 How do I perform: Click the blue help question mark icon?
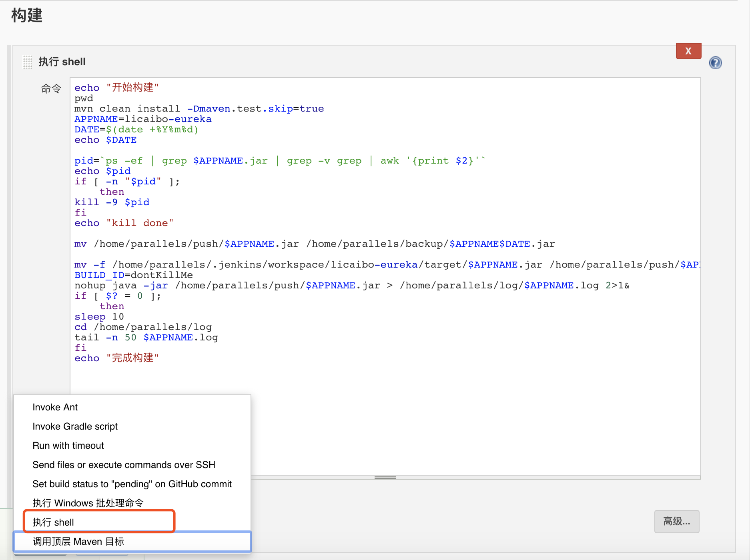click(715, 63)
